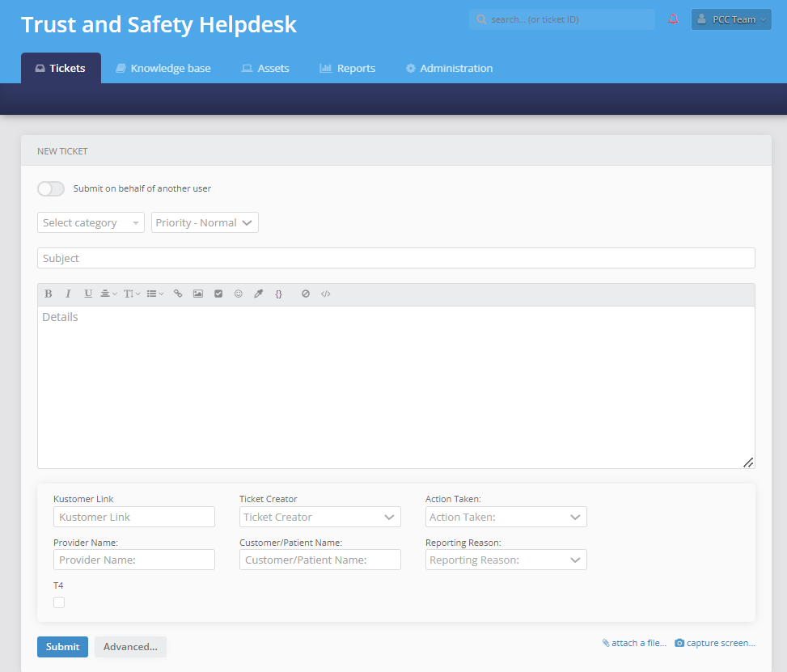
Task: Insert an image into ticket details
Action: point(198,294)
